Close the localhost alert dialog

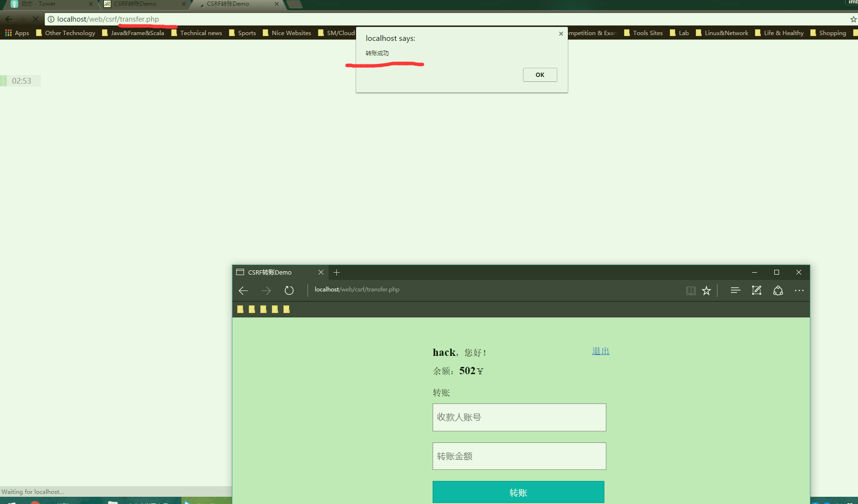pyautogui.click(x=561, y=34)
